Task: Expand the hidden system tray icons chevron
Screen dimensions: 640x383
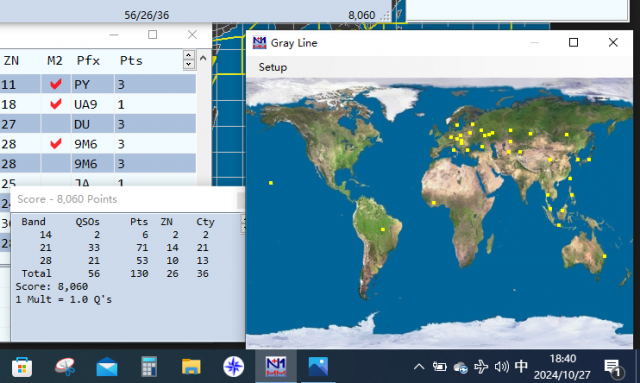Action: coord(419,367)
